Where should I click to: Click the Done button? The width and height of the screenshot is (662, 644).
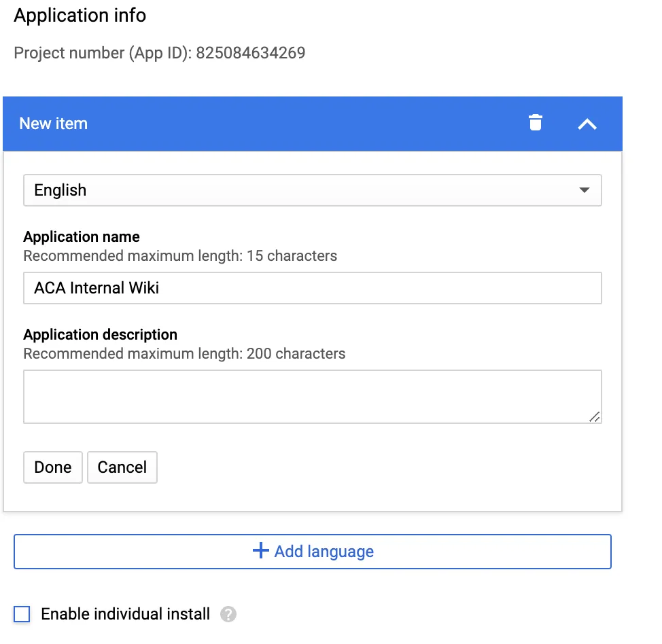point(52,467)
